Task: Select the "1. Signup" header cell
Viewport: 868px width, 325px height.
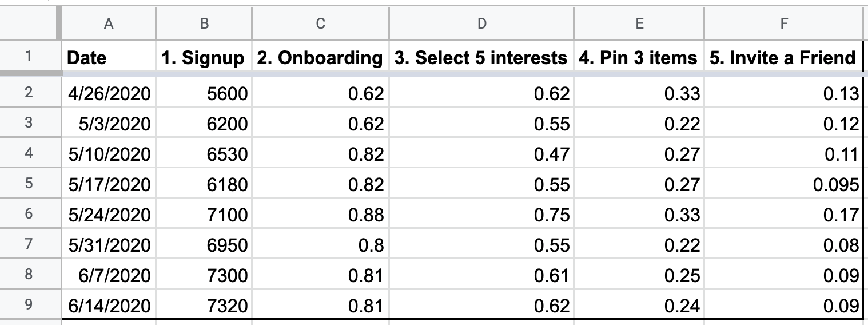Action: [x=204, y=58]
